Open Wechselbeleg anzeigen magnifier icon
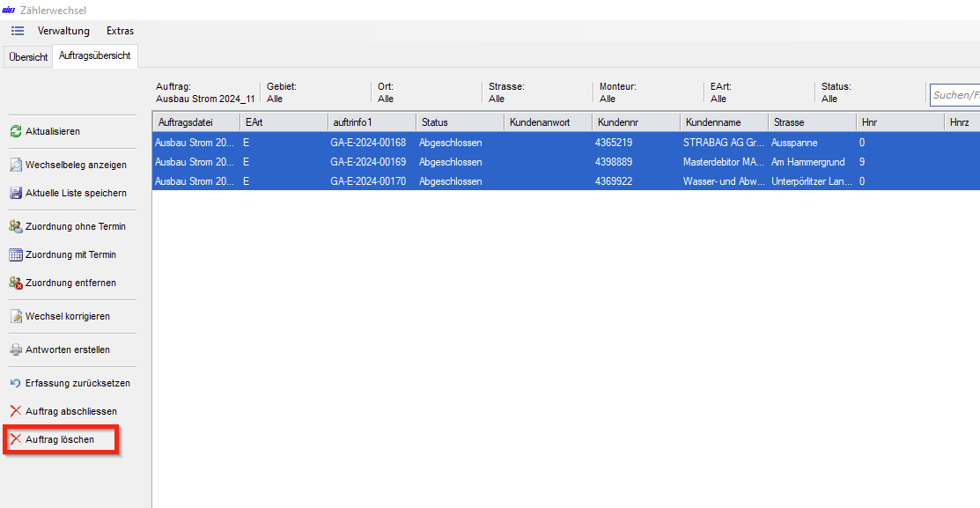 [16, 165]
